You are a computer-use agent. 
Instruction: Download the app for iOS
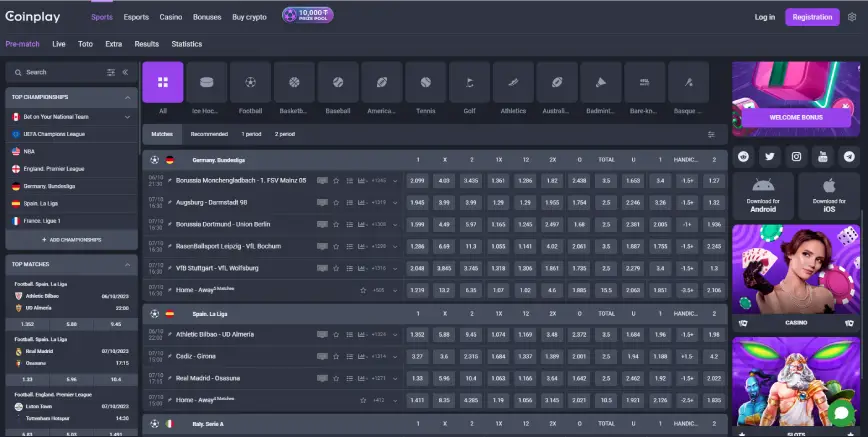coord(829,196)
